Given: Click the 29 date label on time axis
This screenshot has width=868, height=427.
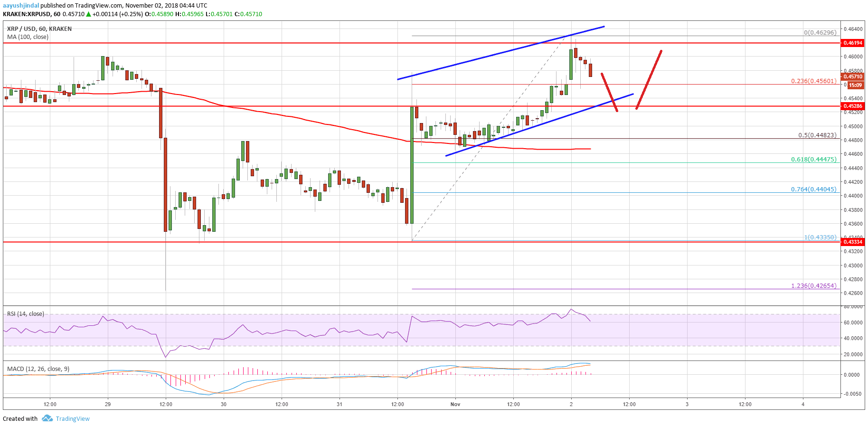Looking at the screenshot, I should click(108, 405).
